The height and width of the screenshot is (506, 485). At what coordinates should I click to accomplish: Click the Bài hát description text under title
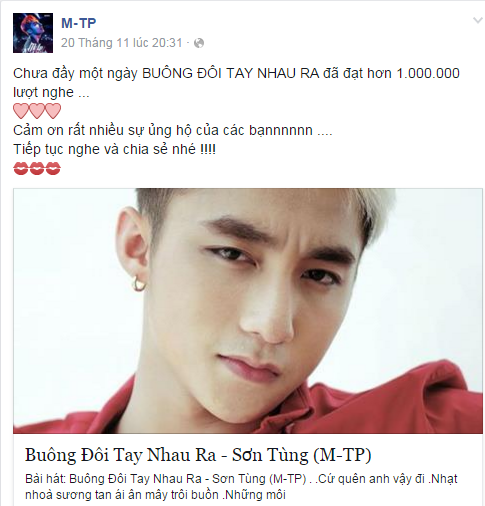241,487
